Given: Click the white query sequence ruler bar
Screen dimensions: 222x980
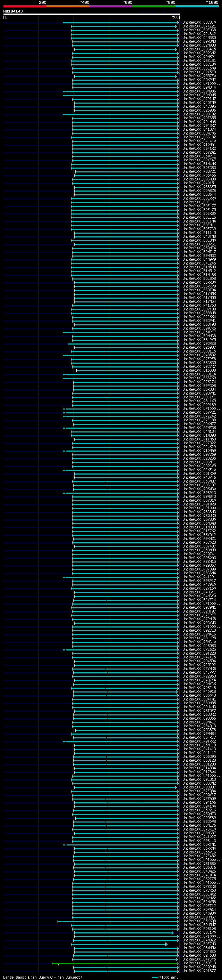Looking at the screenshot, I should point(92,14).
